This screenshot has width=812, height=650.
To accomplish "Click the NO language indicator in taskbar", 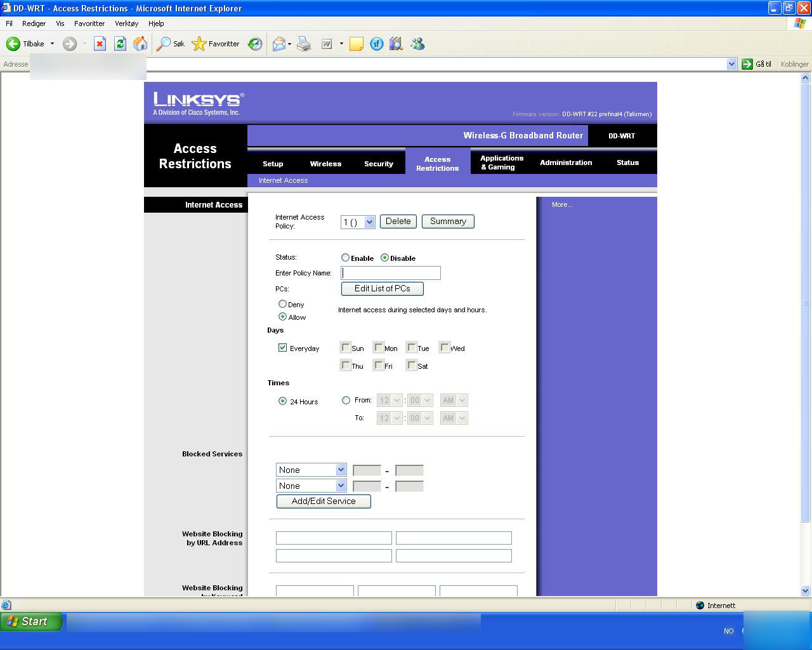I will (728, 631).
